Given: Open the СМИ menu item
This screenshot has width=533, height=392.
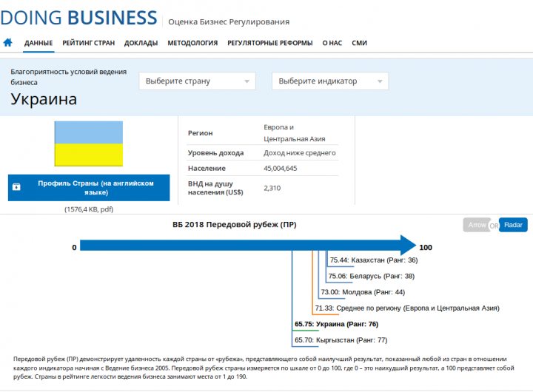Looking at the screenshot, I should 359,43.
